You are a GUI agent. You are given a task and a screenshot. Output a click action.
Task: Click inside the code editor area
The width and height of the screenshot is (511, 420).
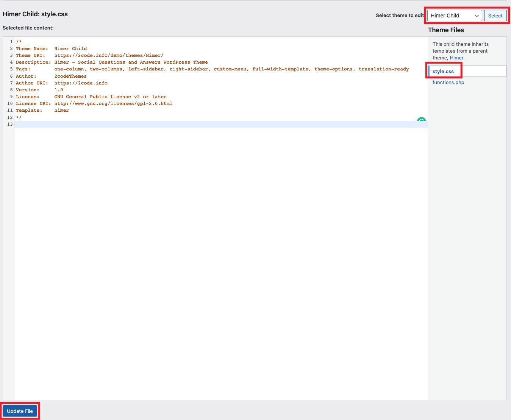[189, 189]
